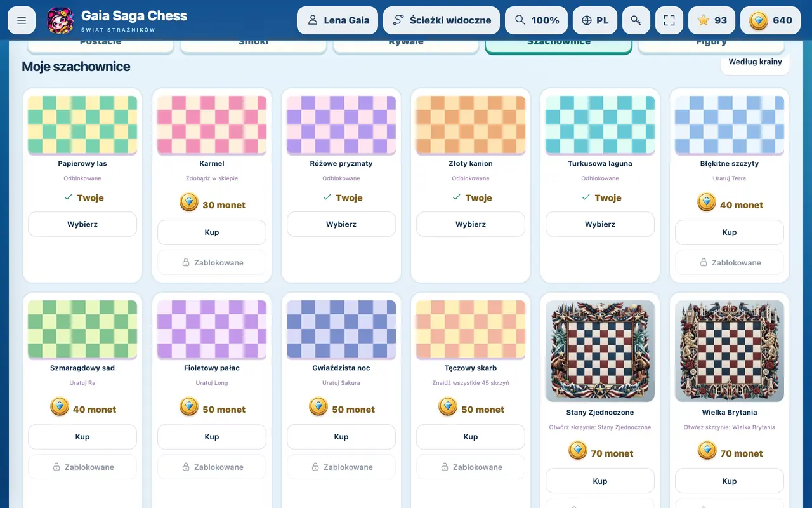Click the checkmark next to Twoje on Papierowy las
The width and height of the screenshot is (812, 508).
68,197
